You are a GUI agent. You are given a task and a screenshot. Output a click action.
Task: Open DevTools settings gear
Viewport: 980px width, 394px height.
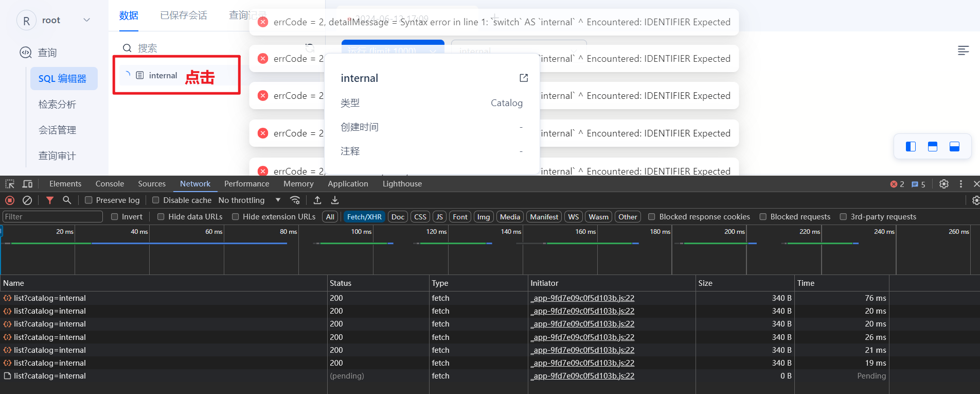944,184
